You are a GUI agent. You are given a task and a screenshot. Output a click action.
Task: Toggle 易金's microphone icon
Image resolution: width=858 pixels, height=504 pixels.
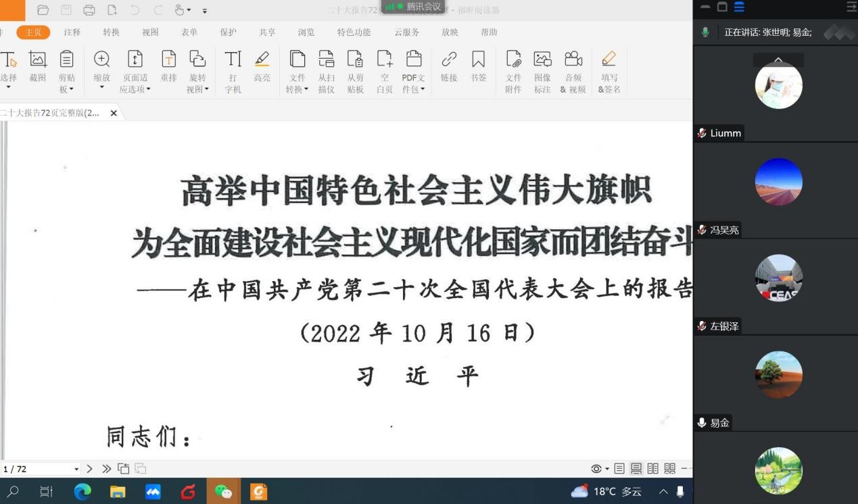[702, 423]
